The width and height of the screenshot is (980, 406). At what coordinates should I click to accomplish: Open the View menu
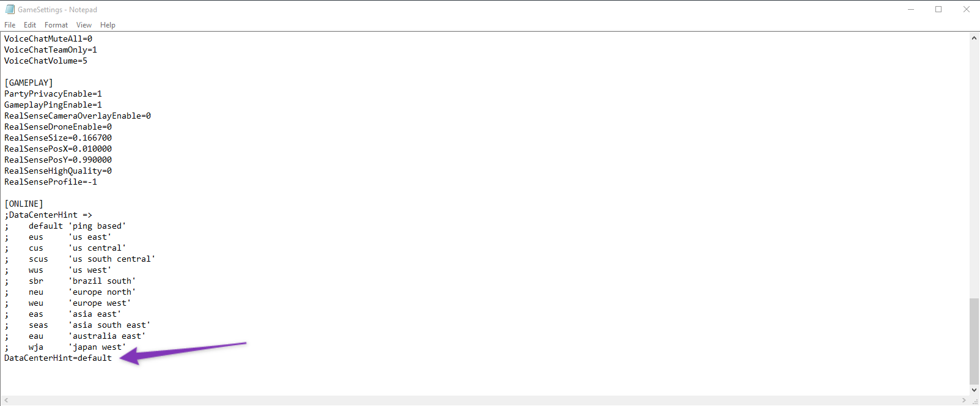pyautogui.click(x=84, y=25)
